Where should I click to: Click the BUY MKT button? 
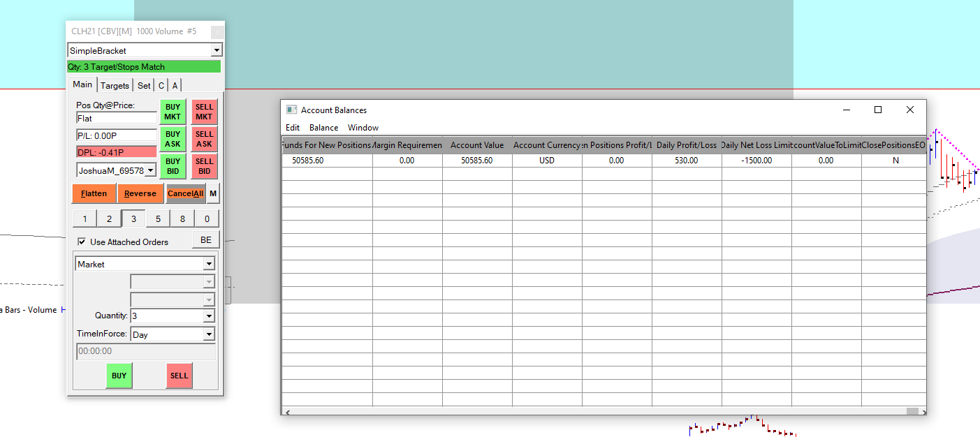173,112
